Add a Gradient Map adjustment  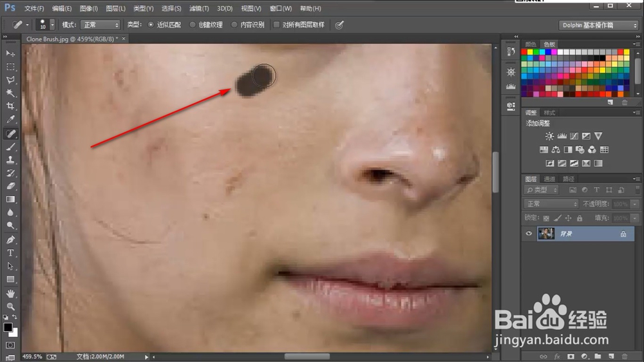598,163
